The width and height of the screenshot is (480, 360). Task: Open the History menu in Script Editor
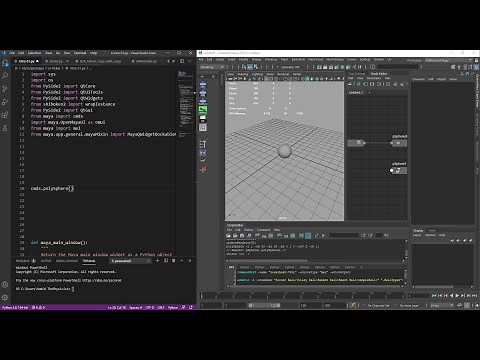click(x=249, y=230)
